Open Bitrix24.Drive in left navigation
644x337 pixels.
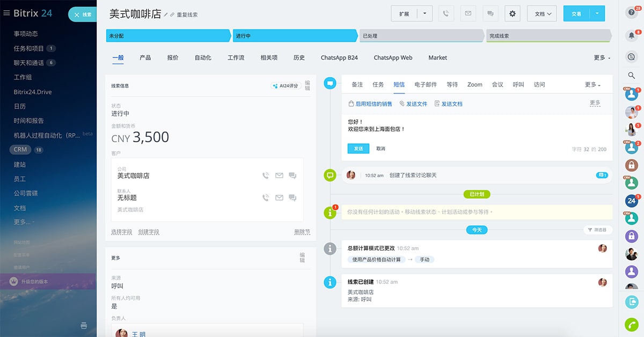pyautogui.click(x=33, y=92)
